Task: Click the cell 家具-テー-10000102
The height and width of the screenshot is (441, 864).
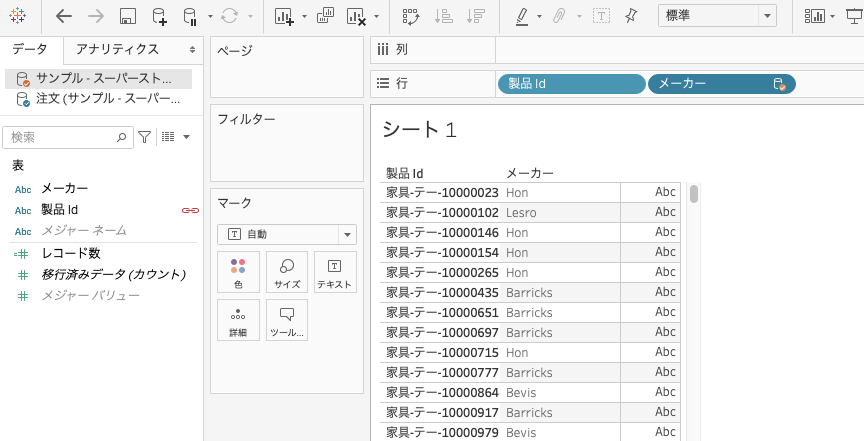Action: click(x=442, y=213)
